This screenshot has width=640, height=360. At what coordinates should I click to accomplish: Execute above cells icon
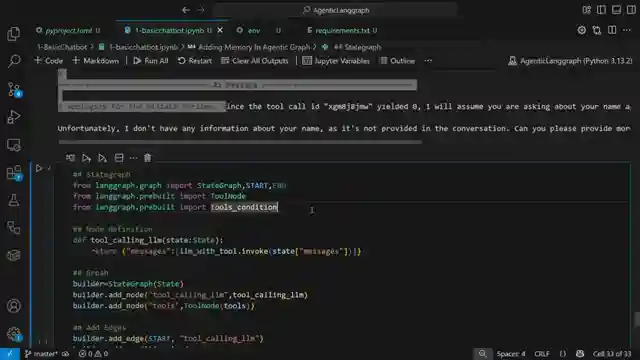86,158
